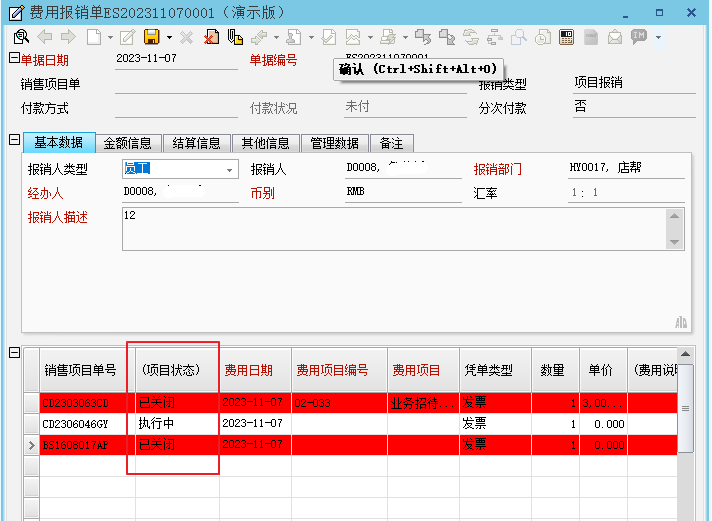Image resolution: width=712 pixels, height=521 pixels.
Task: Open the save button dropdown arrow
Action: click(168, 38)
